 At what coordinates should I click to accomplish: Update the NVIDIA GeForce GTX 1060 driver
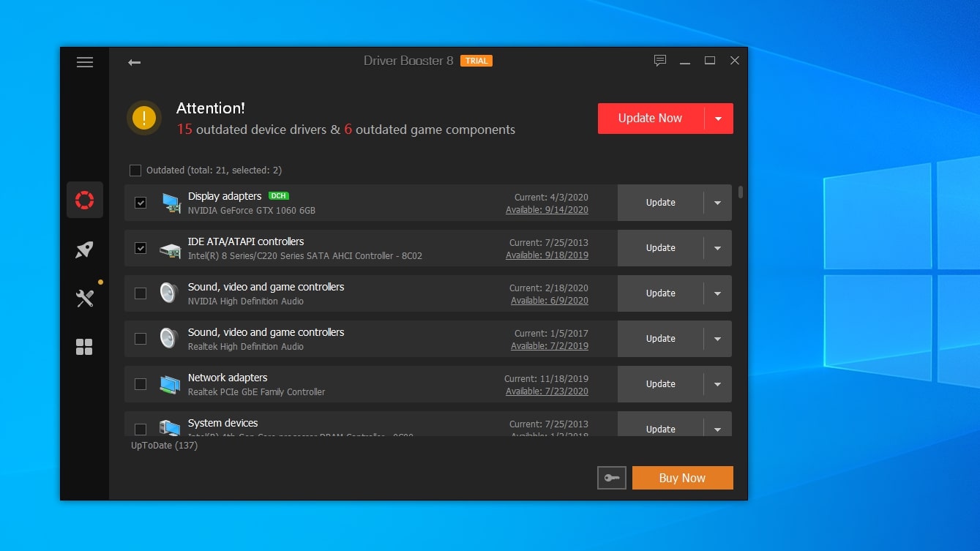point(661,203)
